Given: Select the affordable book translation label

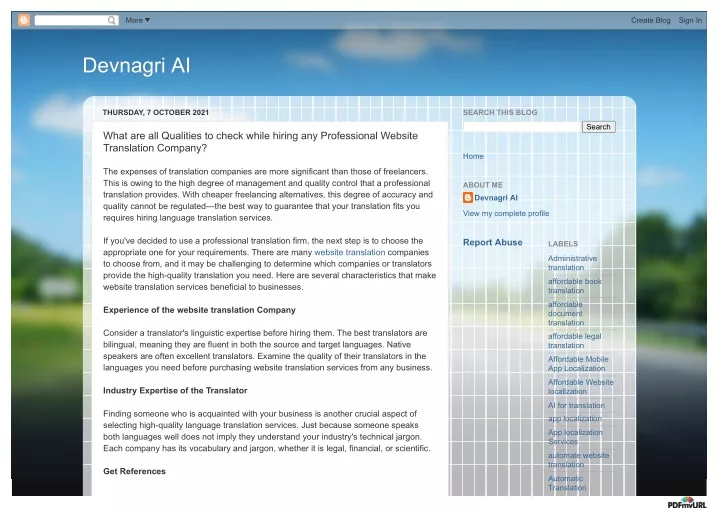Looking at the screenshot, I should 575,286.
